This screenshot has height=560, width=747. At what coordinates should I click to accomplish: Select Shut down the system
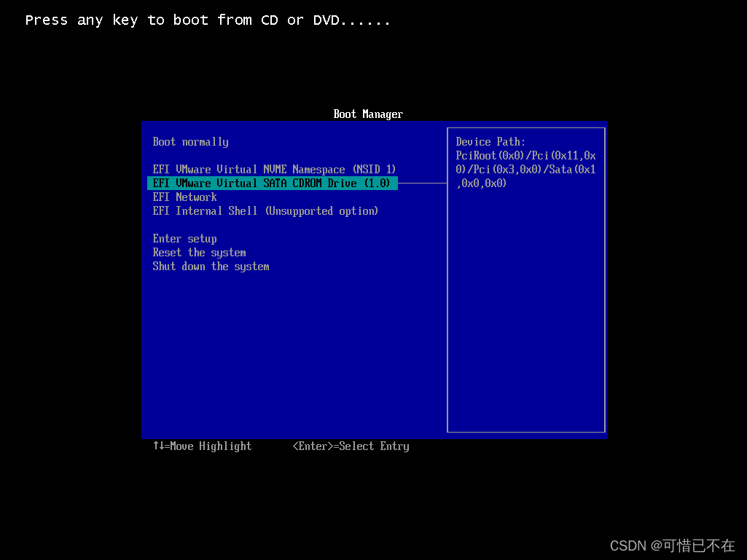(x=211, y=267)
